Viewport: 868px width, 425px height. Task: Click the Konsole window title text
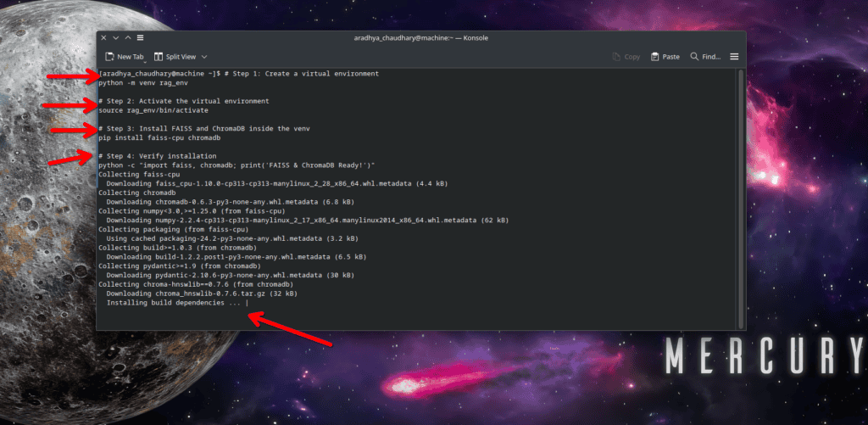[x=420, y=37]
